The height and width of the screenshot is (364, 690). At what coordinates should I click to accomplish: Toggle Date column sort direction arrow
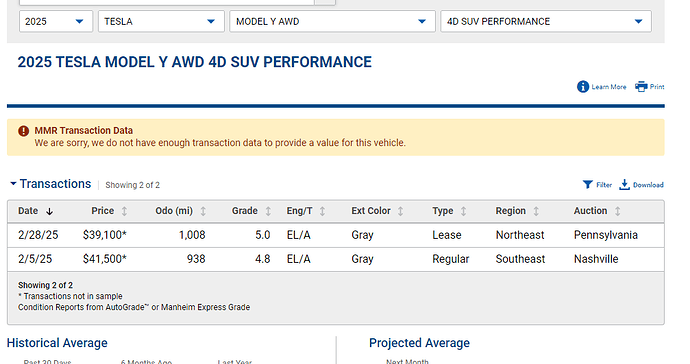49,211
